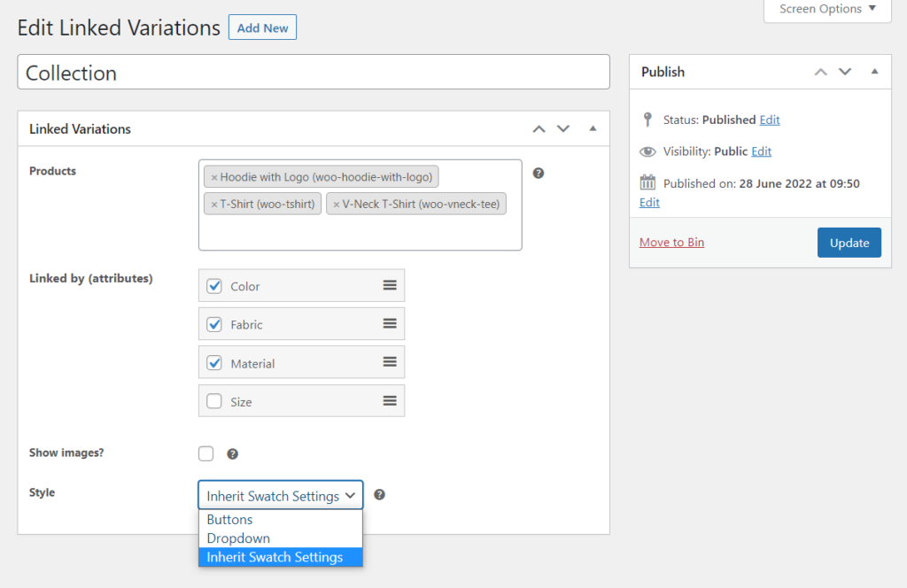Remove V-Neck T-Shirt product tag

336,205
